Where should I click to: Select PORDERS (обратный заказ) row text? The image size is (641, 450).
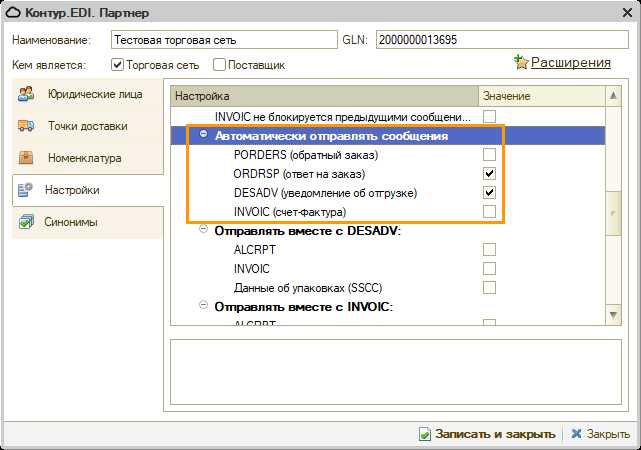[x=306, y=155]
